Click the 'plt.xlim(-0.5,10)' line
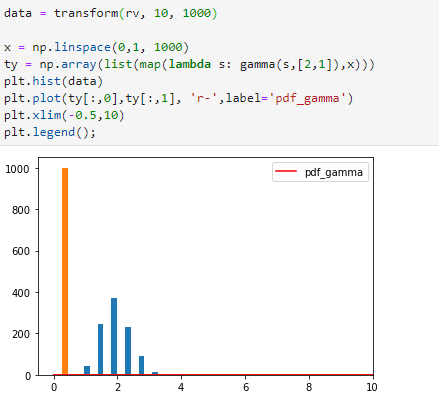 64,115
